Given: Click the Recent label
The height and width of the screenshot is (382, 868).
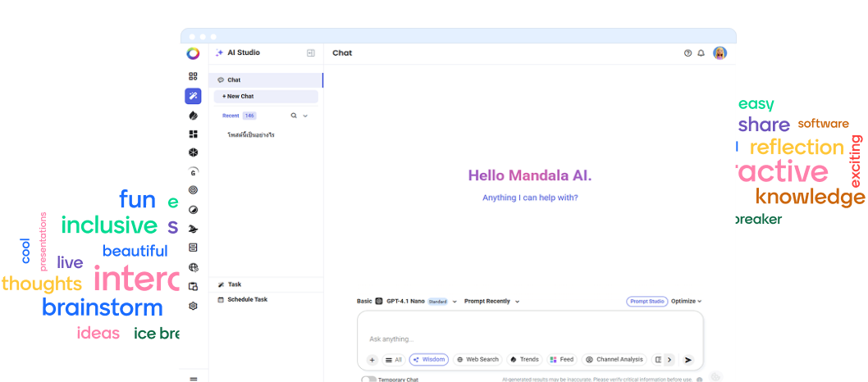Looking at the screenshot, I should 231,116.
